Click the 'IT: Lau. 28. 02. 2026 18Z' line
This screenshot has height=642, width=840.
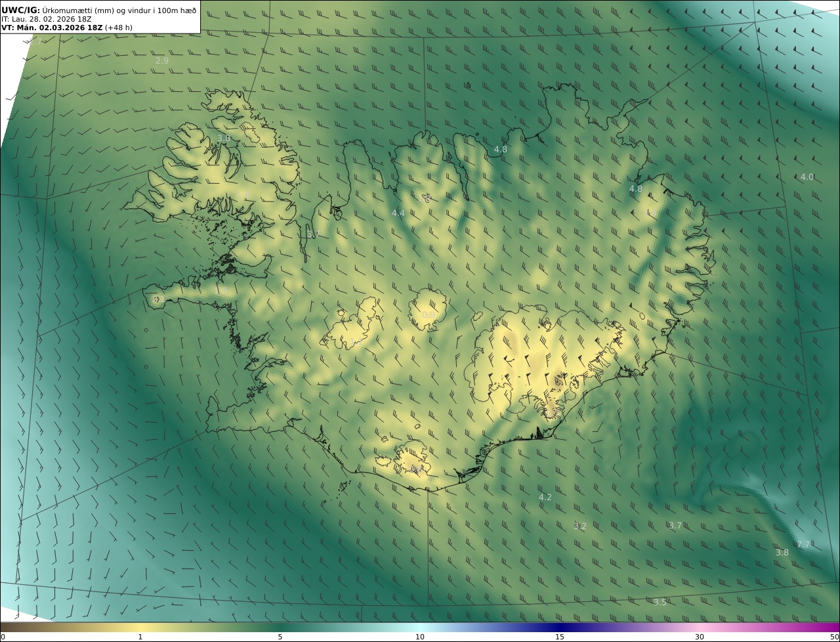46,19
